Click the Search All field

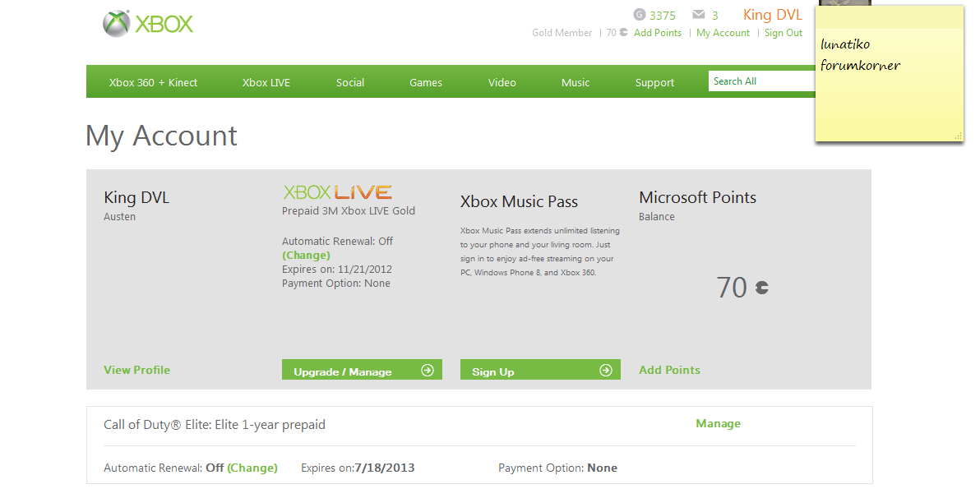pyautogui.click(x=762, y=81)
